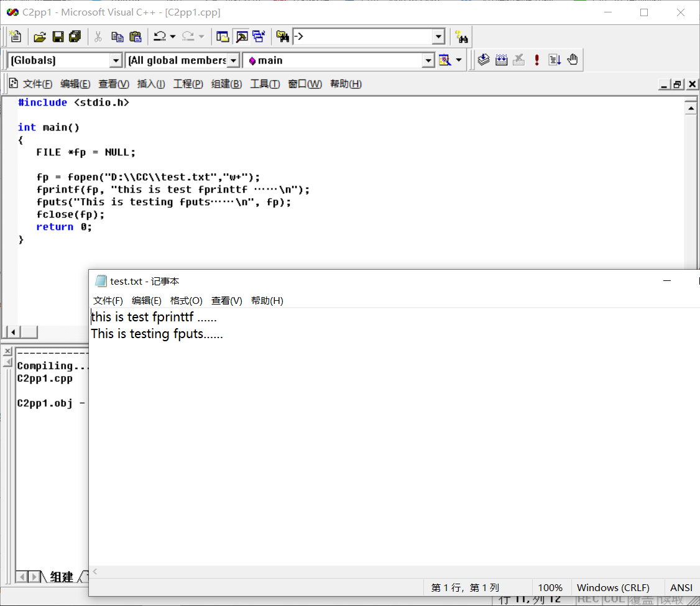The image size is (700, 606).
Task: Open Notepad's 查看(V) menu
Action: pos(226,301)
